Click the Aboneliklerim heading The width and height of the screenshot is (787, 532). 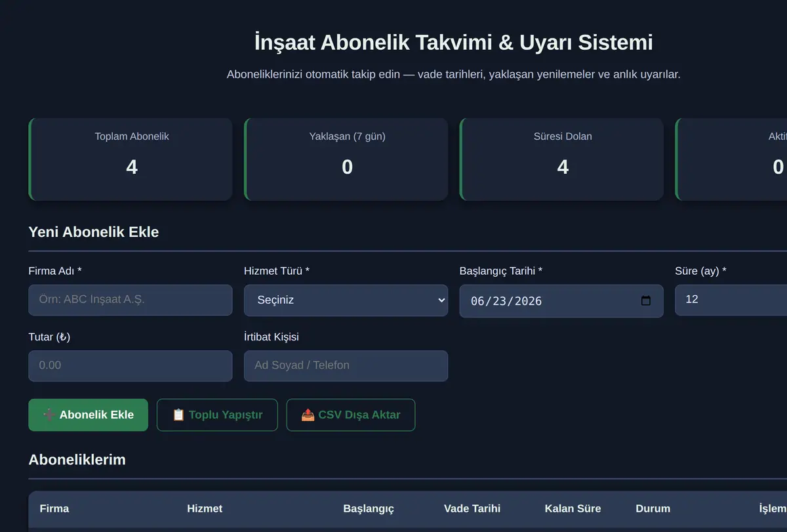[77, 459]
